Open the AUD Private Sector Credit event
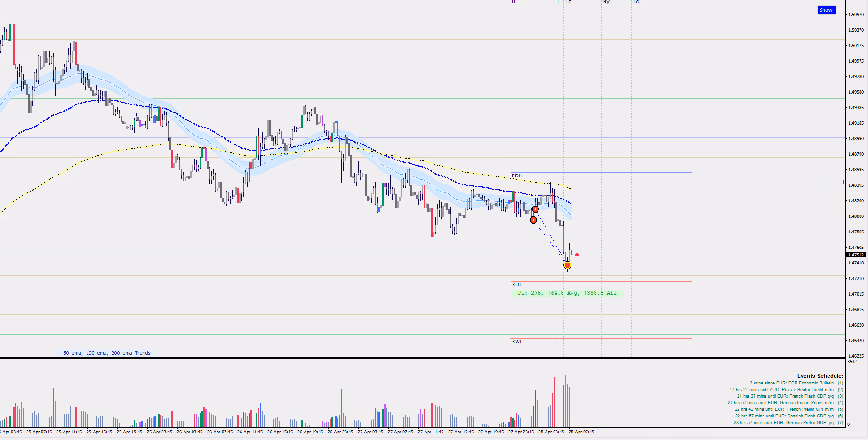 tap(782, 390)
